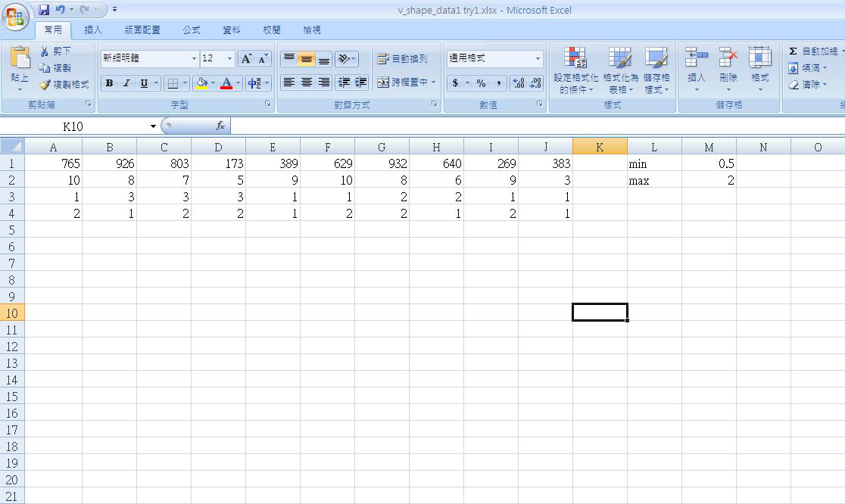Click the Name Box showing K10

pos(73,126)
